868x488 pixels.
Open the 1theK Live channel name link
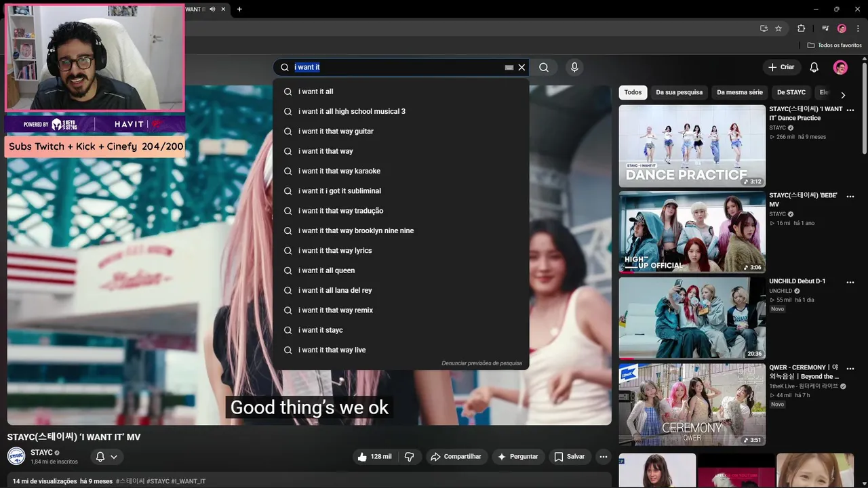tap(804, 386)
